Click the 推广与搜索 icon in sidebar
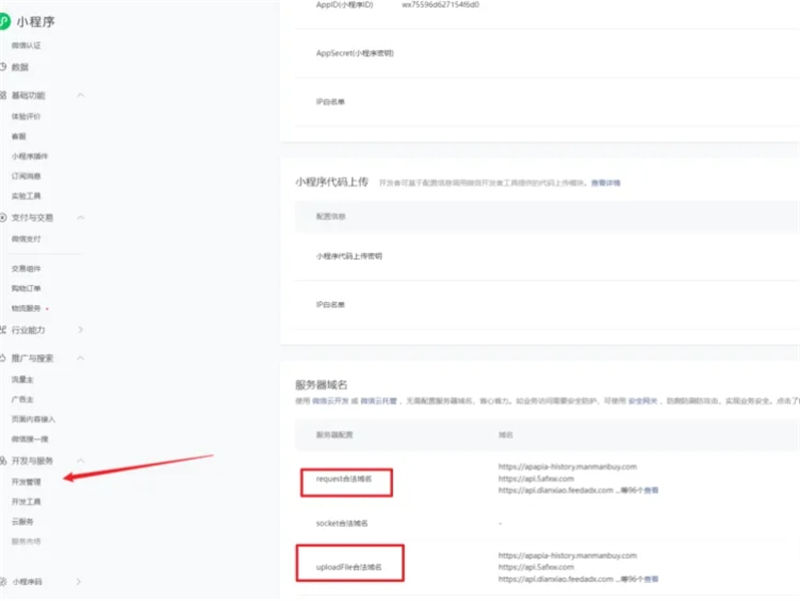Screen dimensions: 800x601 (x=4, y=357)
